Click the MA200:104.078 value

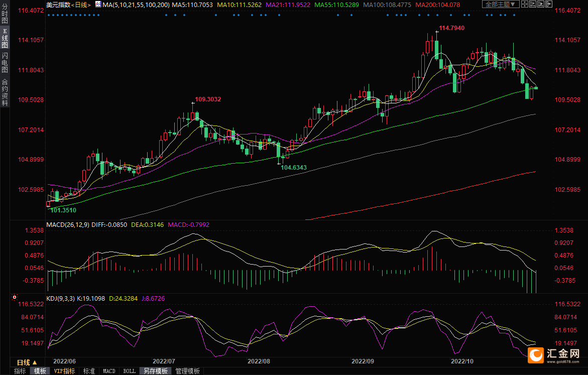[438, 5]
